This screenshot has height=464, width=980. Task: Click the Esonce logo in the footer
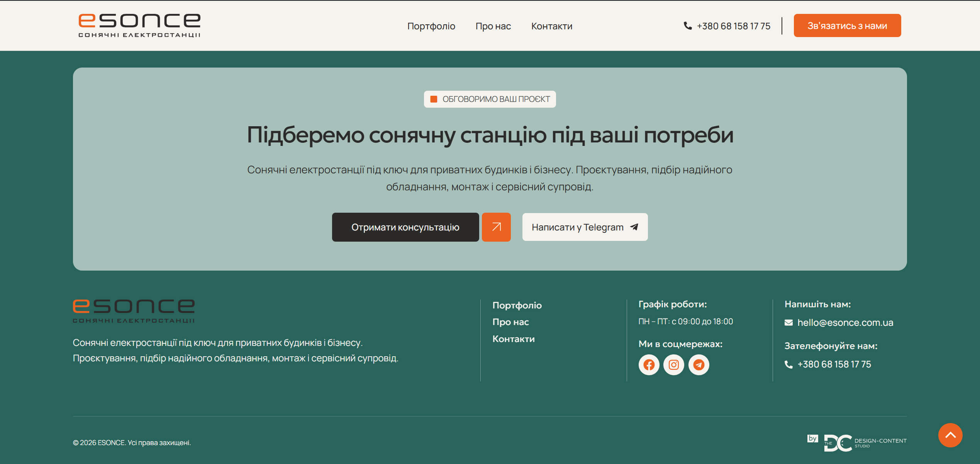(x=134, y=311)
